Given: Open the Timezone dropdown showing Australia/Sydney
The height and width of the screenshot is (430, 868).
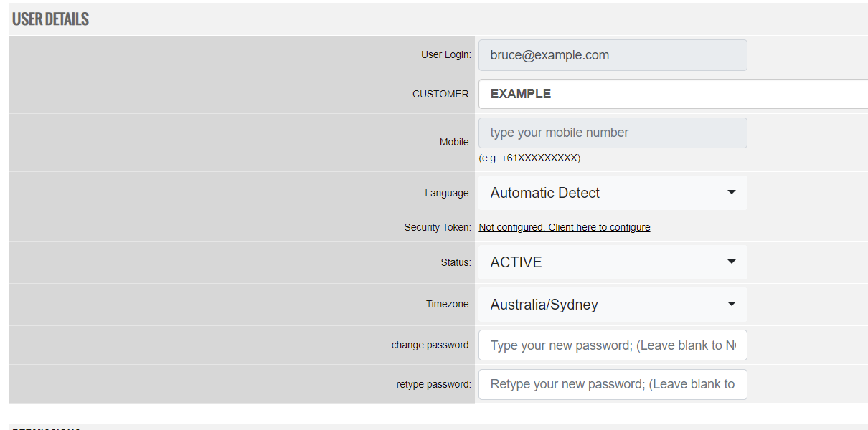Looking at the screenshot, I should [613, 305].
